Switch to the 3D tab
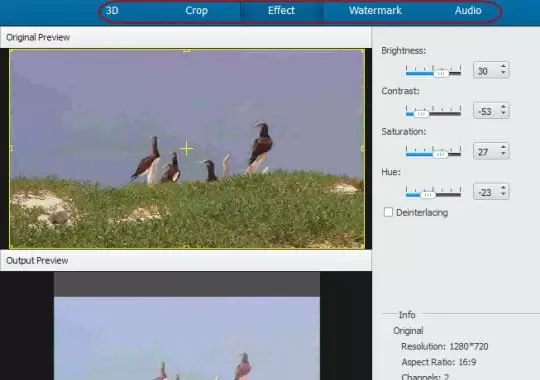The image size is (540, 380). pos(112,11)
